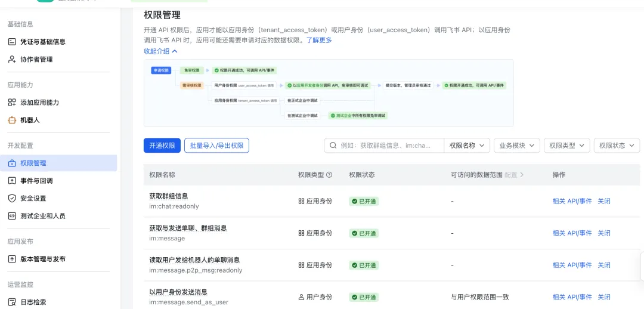The image size is (644, 309).
Task: Click the 测试企业和人员 icon
Action: 12,216
